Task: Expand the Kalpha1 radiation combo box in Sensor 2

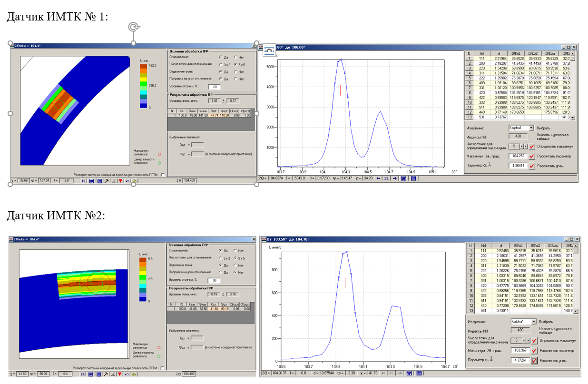Action: coord(533,322)
